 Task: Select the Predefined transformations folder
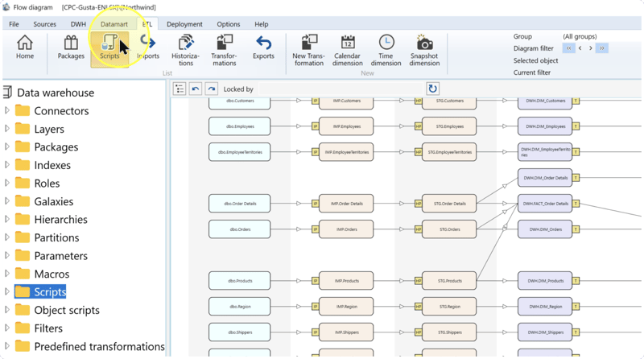[x=99, y=346]
